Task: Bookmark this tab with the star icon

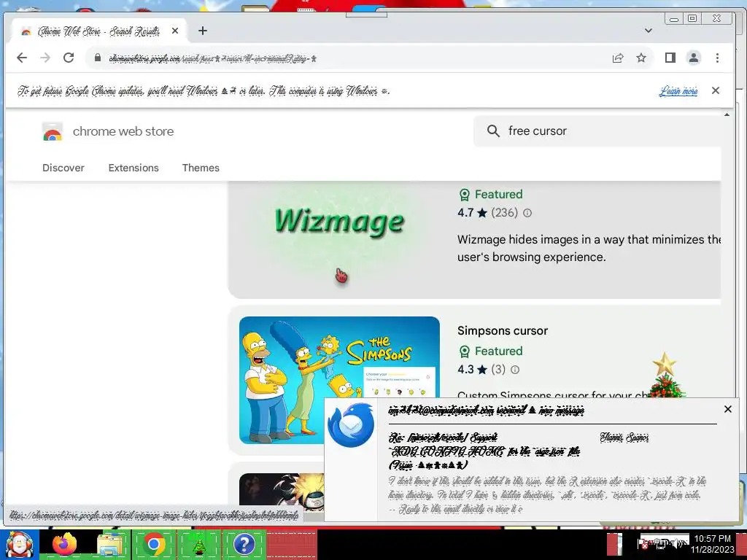Action: (641, 58)
